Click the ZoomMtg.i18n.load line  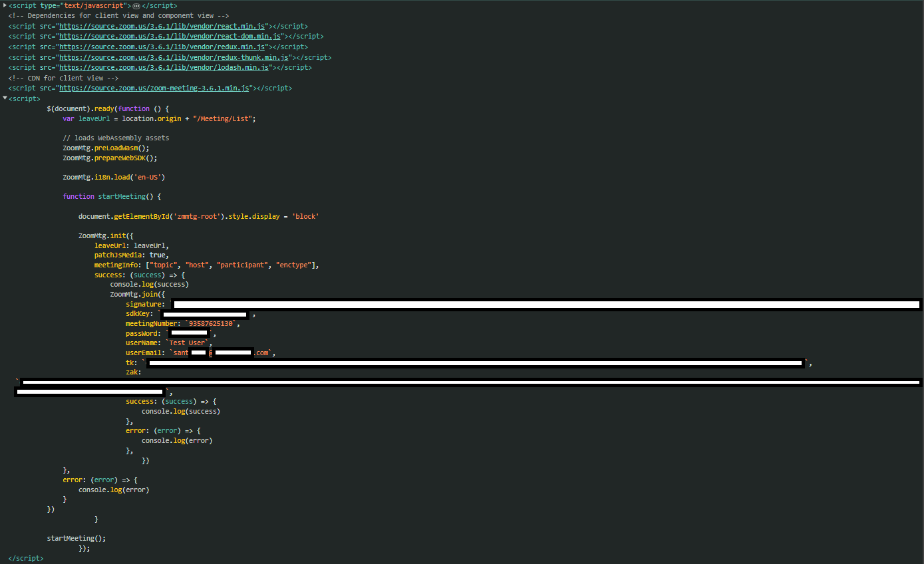pyautogui.click(x=114, y=177)
